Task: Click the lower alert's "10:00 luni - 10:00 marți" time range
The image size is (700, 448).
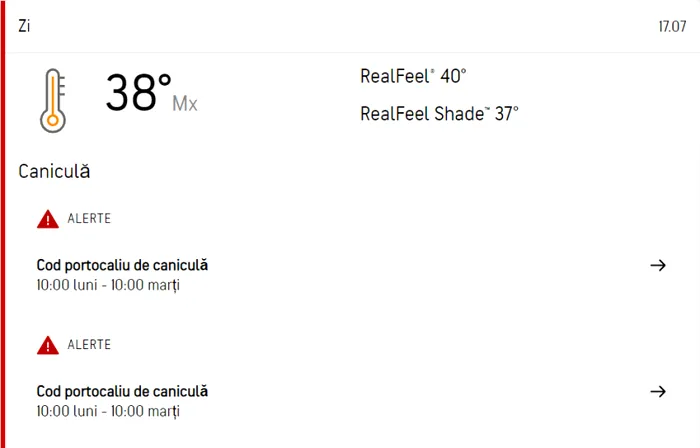Action: 108,411
